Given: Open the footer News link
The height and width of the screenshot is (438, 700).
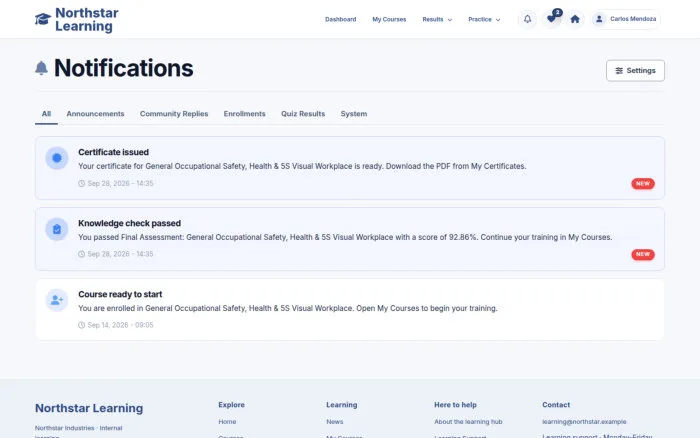Looking at the screenshot, I should (335, 421).
